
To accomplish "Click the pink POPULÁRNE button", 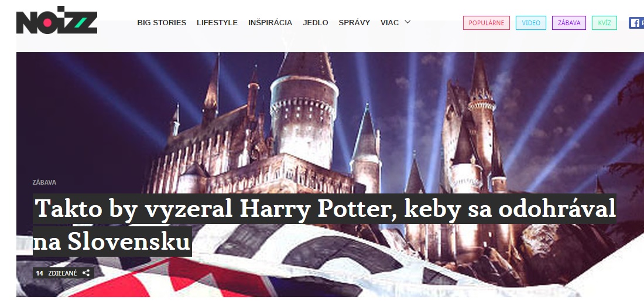I will [487, 23].
